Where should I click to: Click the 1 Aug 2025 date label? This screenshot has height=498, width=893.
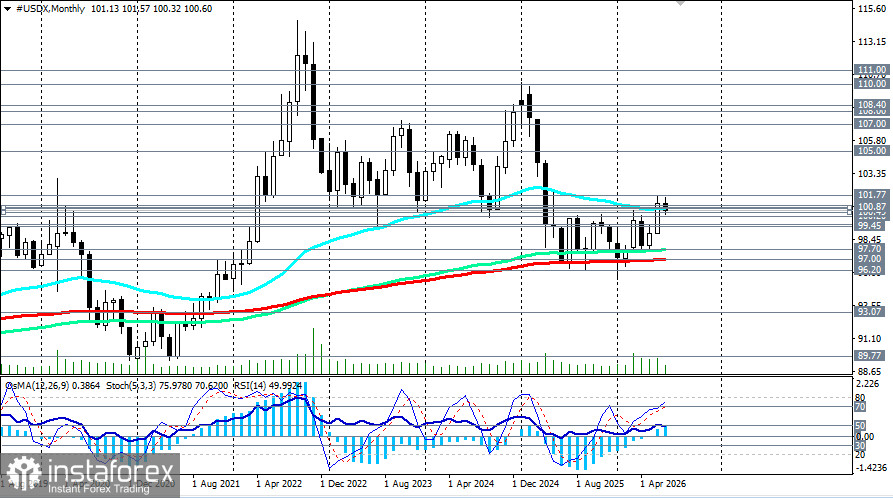[x=600, y=484]
